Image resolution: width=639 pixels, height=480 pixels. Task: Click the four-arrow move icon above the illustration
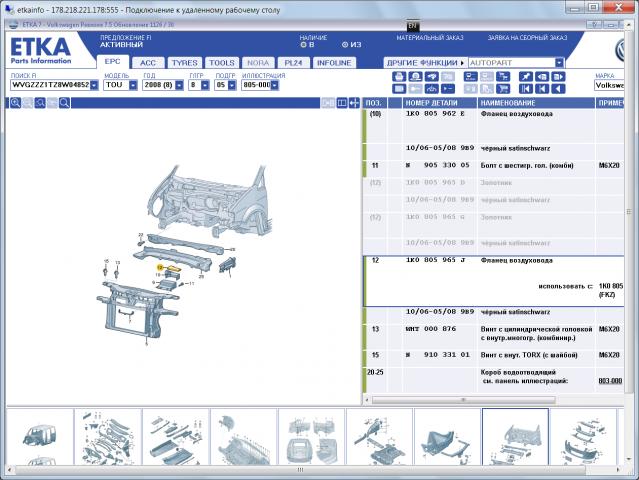click(x=354, y=103)
